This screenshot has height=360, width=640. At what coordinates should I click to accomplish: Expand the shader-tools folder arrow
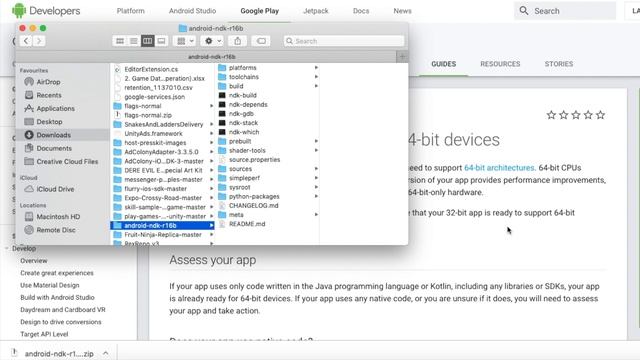[316, 150]
